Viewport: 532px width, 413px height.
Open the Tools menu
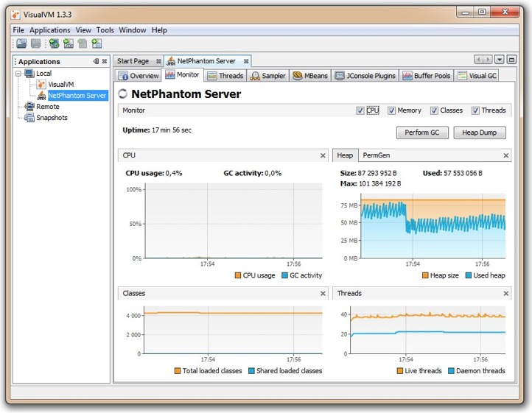(x=105, y=30)
